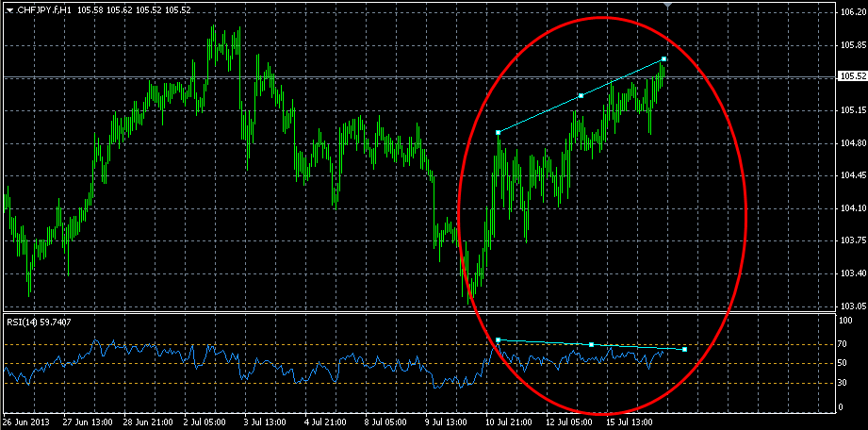Select the first anchor of the RSI trendline
This screenshot has height=430, width=868.
click(x=499, y=339)
